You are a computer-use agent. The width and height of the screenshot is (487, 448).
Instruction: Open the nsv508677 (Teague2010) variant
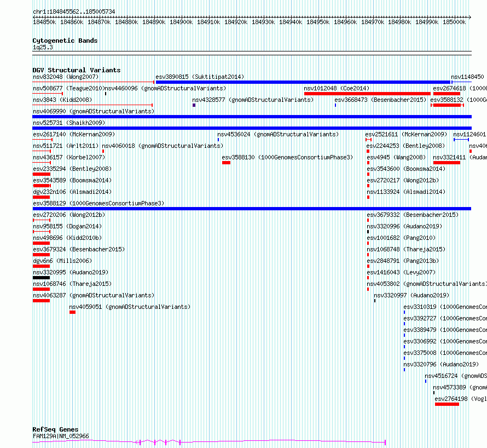(x=68, y=88)
